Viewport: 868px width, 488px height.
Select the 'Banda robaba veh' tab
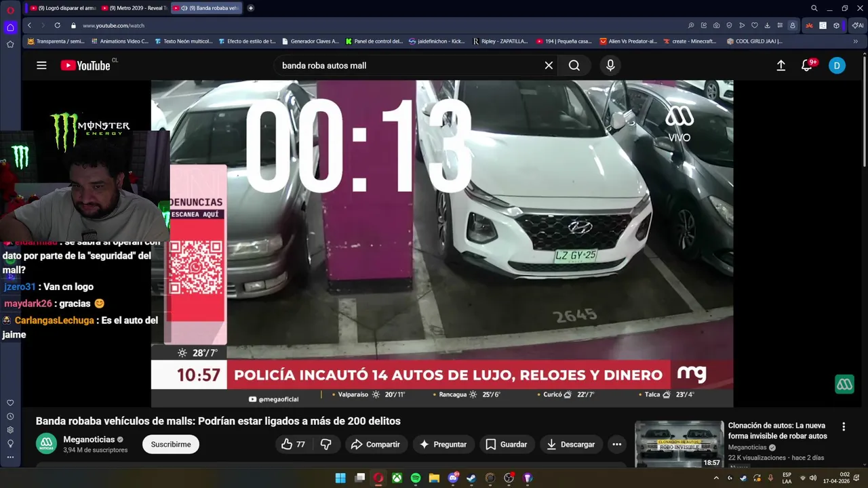pyautogui.click(x=205, y=8)
